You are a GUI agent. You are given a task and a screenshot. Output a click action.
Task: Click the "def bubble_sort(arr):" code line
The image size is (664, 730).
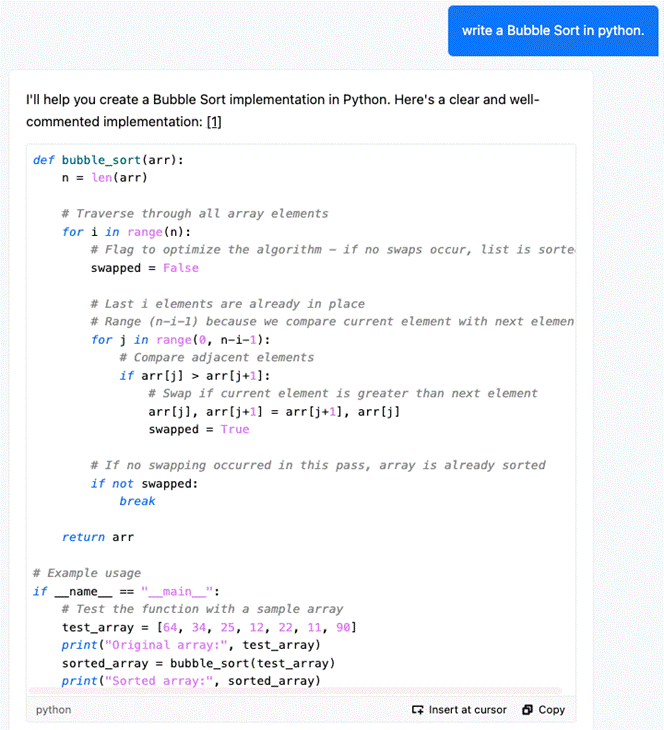pyautogui.click(x=108, y=160)
